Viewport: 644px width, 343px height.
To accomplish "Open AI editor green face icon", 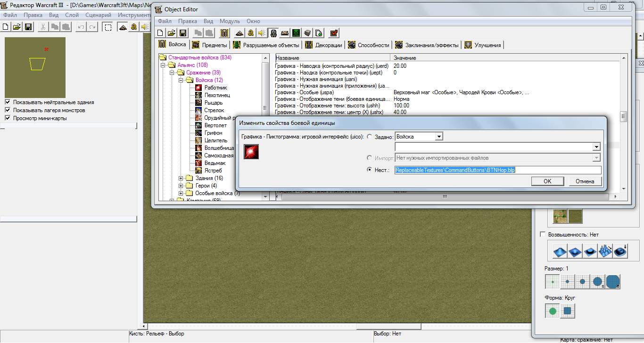I will (296, 33).
